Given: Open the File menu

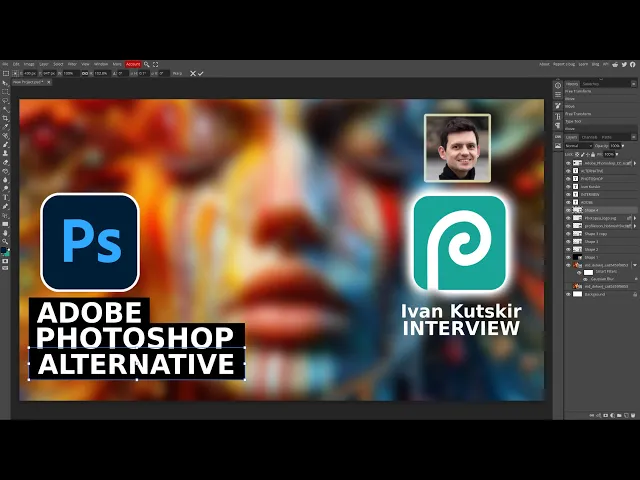Looking at the screenshot, I should (x=5, y=64).
